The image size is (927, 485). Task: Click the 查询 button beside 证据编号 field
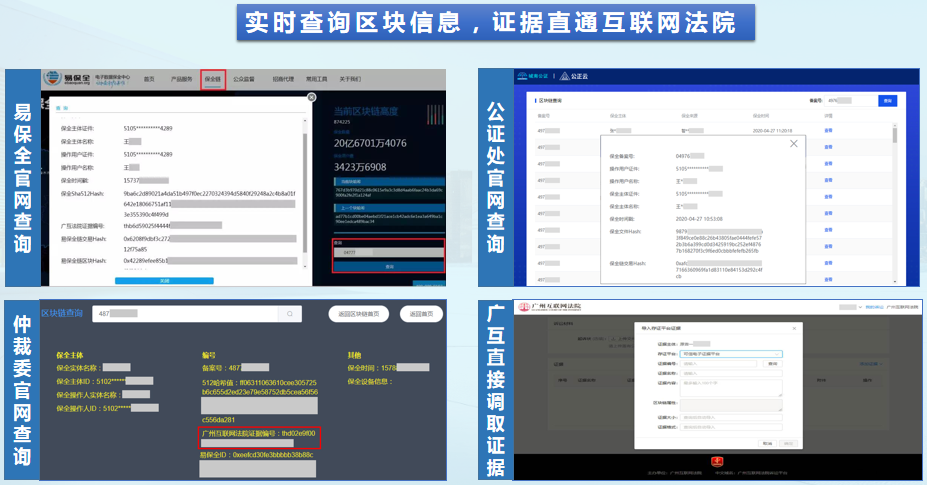coord(772,364)
